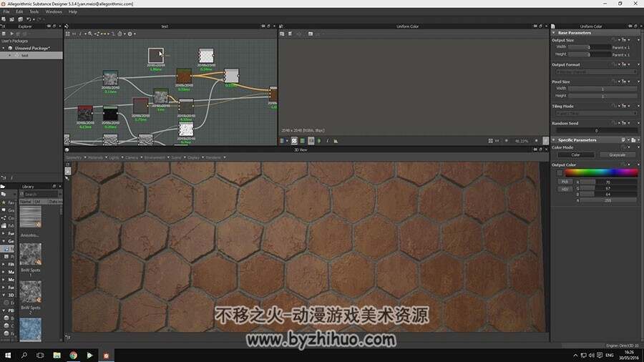Click the gear settings icon in graph toolbar
Viewport: 644px width, 362px height.
point(130,34)
